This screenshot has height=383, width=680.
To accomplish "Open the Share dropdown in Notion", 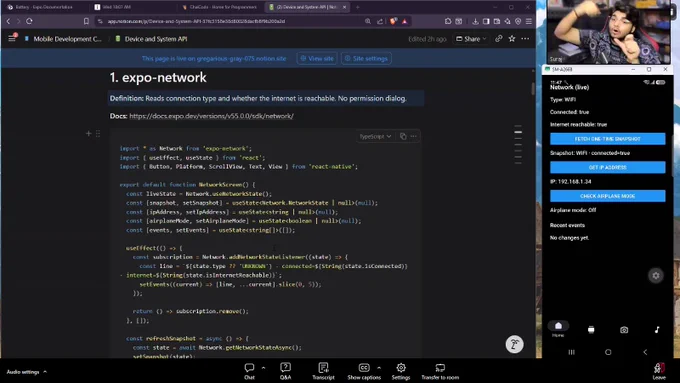I will pyautogui.click(x=471, y=39).
